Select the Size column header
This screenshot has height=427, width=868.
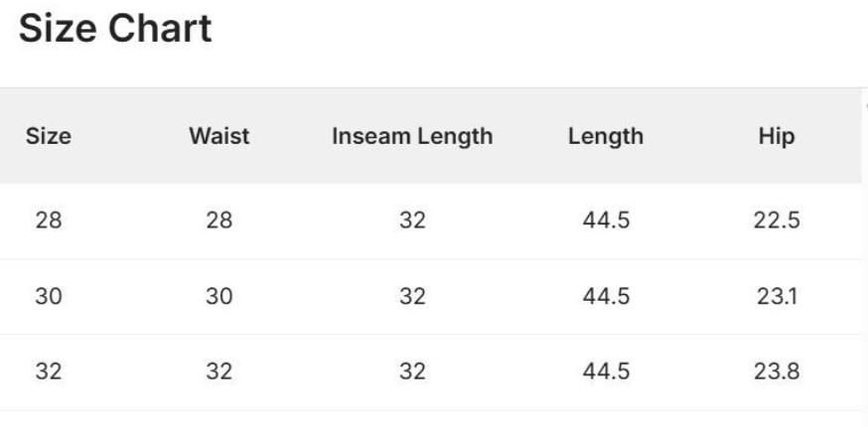coord(48,136)
